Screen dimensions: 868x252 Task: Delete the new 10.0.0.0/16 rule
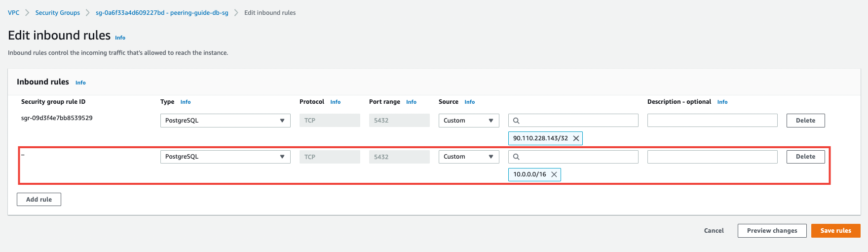(806, 157)
